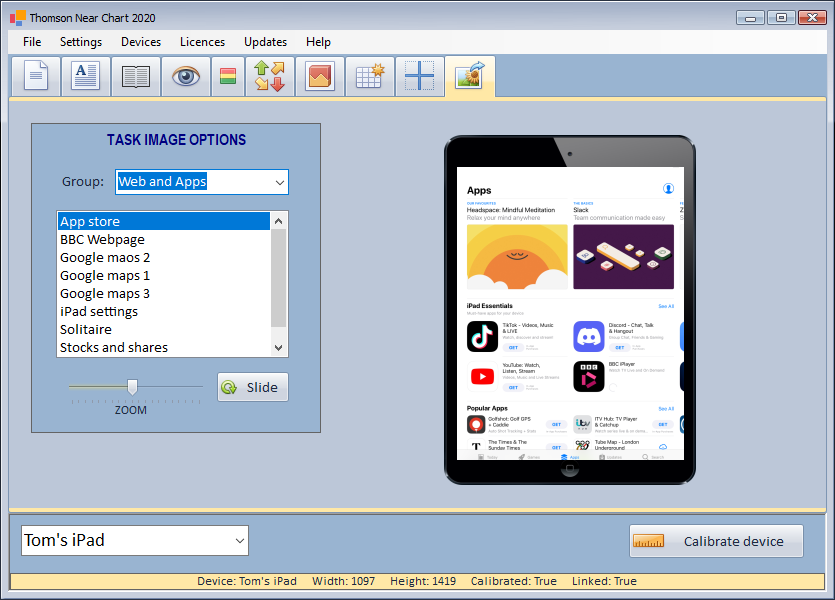Choose Solitaire from the task image list
Image resolution: width=835 pixels, height=600 pixels.
(86, 330)
